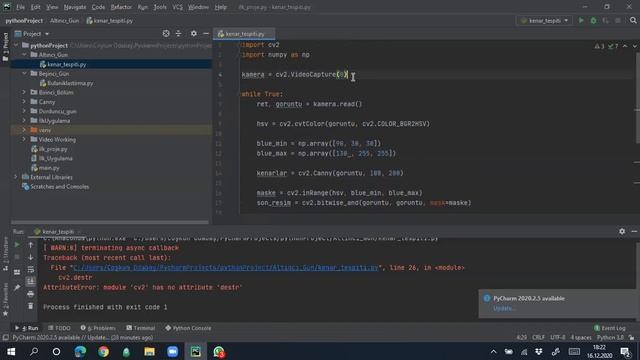
Task: Expand the Video Working folder
Action: click(x=24, y=139)
